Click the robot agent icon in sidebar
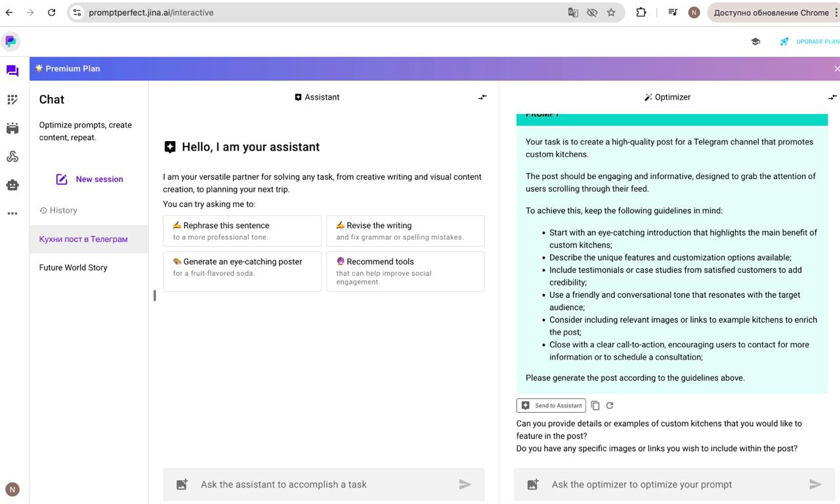 pos(12,185)
